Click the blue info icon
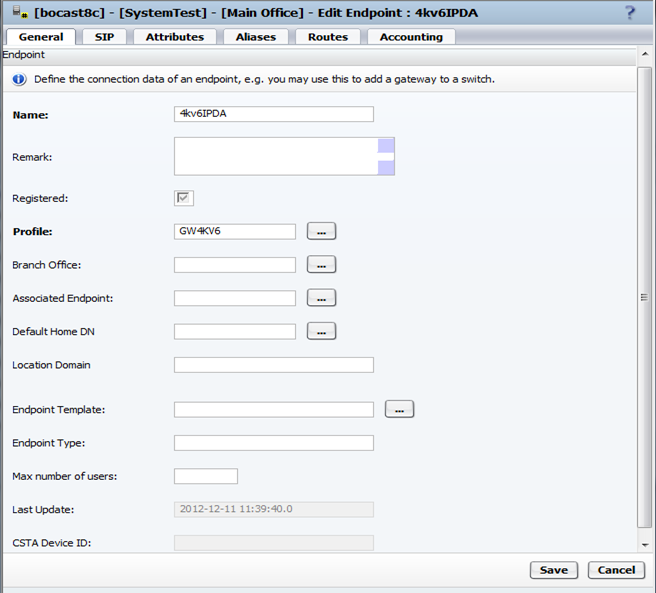The width and height of the screenshot is (656, 593). [x=19, y=79]
